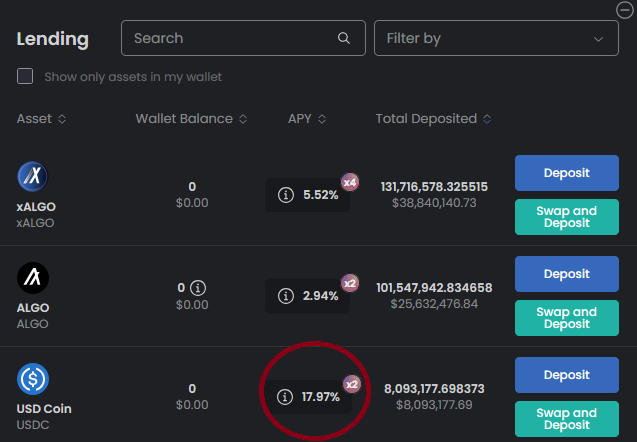This screenshot has height=442, width=637.
Task: Click the USD Coin logo icon
Action: click(32, 379)
